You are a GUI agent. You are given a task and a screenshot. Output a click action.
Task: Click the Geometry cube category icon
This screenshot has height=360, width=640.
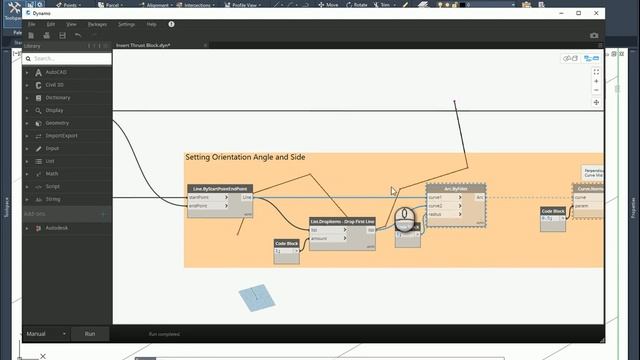pos(38,123)
